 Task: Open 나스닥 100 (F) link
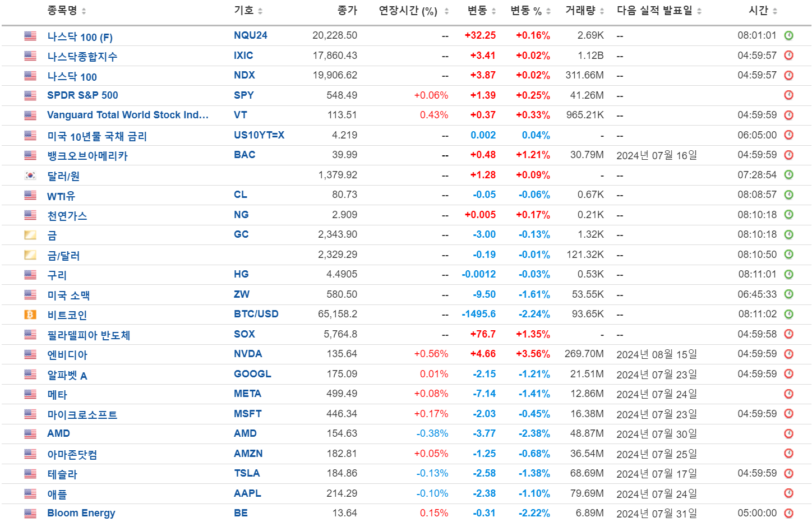coord(80,37)
